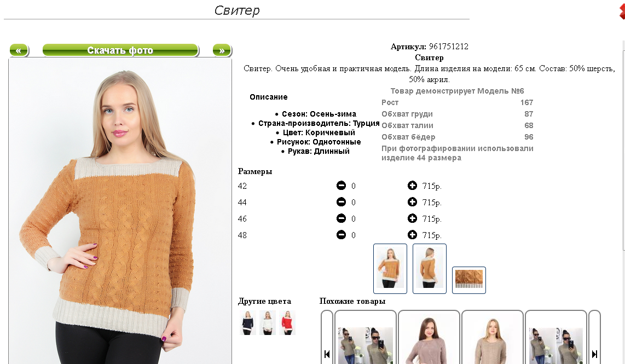Click the Скачать фото button
This screenshot has height=364, width=625.
click(120, 50)
